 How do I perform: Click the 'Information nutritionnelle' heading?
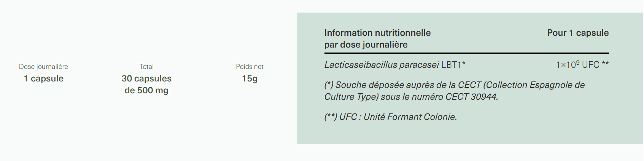pyautogui.click(x=377, y=33)
